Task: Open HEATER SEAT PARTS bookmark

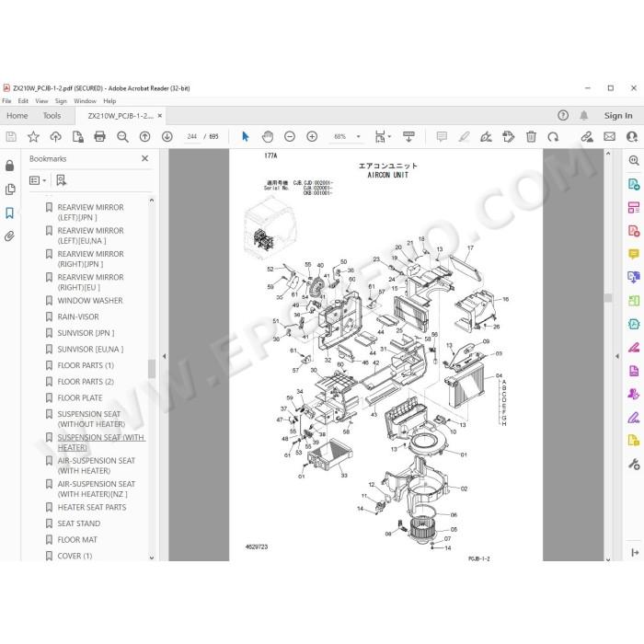Action: click(x=92, y=507)
